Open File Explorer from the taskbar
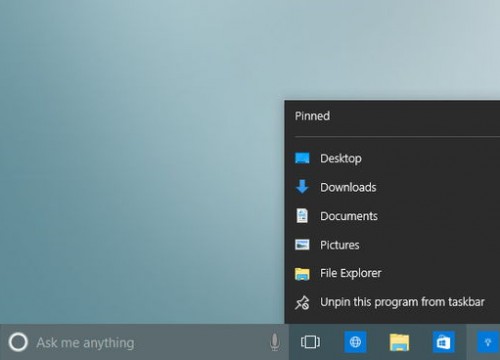The image size is (500, 360). click(x=399, y=342)
